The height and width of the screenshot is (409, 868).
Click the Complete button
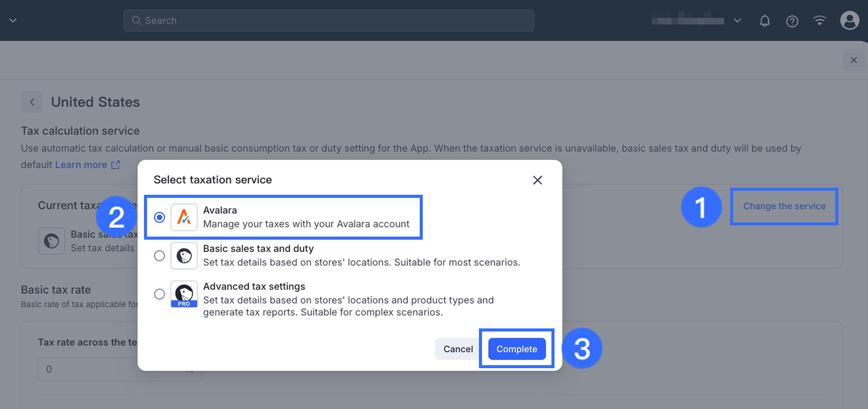click(517, 349)
